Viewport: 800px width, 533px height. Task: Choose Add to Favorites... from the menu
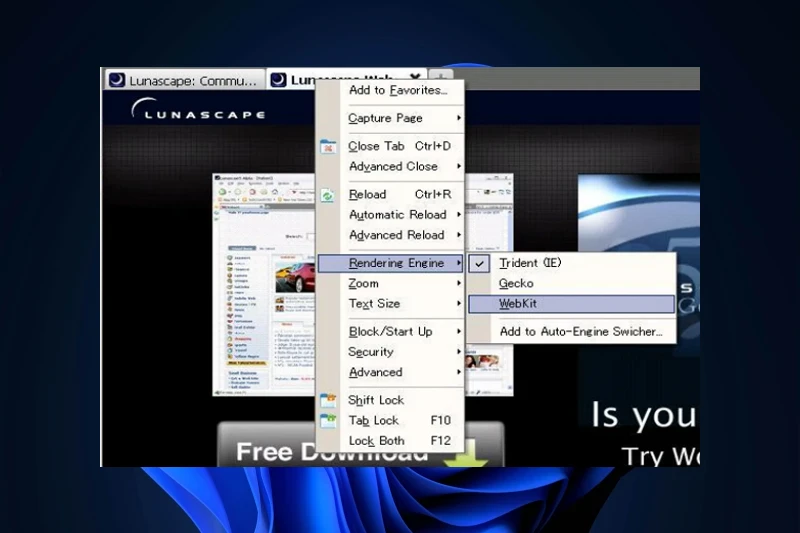coord(391,91)
